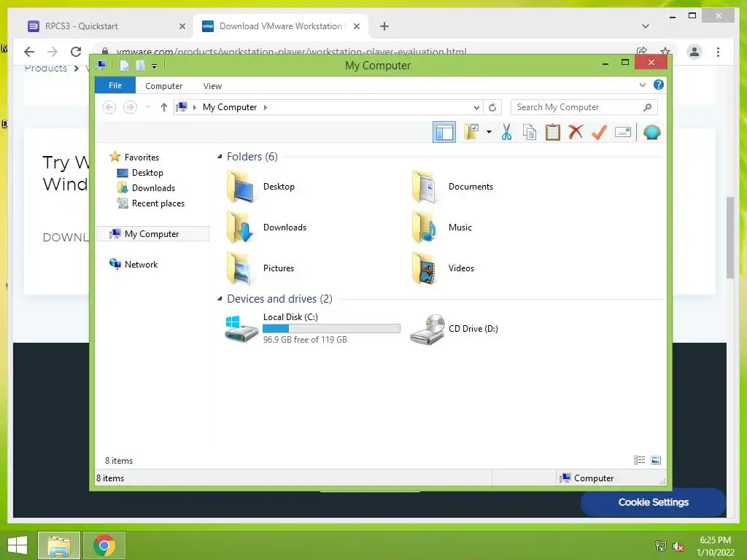Open Chrome tab search dropdown
Screen dimensions: 747x560
pos(646,26)
